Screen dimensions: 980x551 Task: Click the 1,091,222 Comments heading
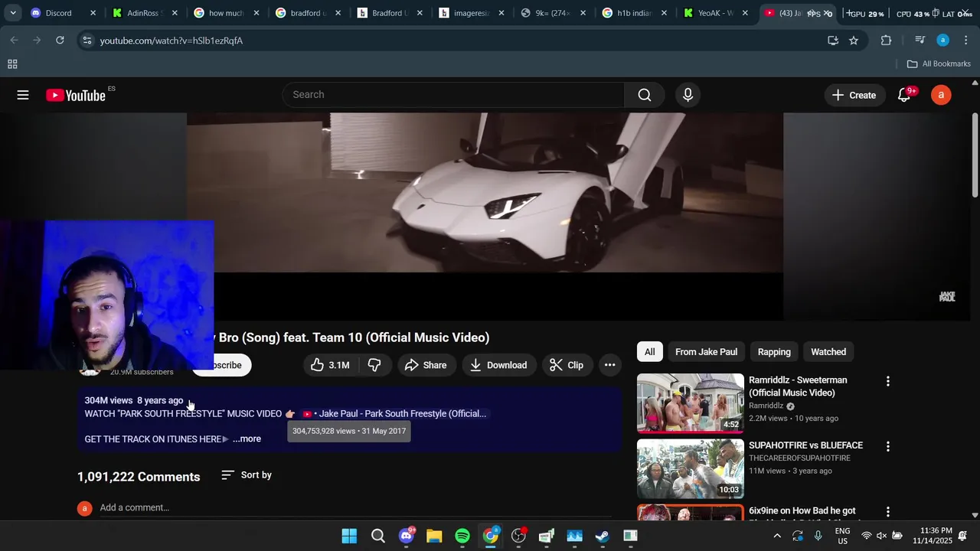point(139,477)
